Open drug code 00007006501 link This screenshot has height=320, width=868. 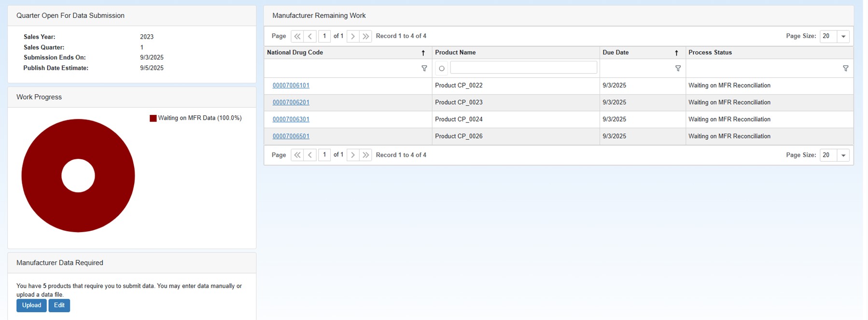point(291,136)
